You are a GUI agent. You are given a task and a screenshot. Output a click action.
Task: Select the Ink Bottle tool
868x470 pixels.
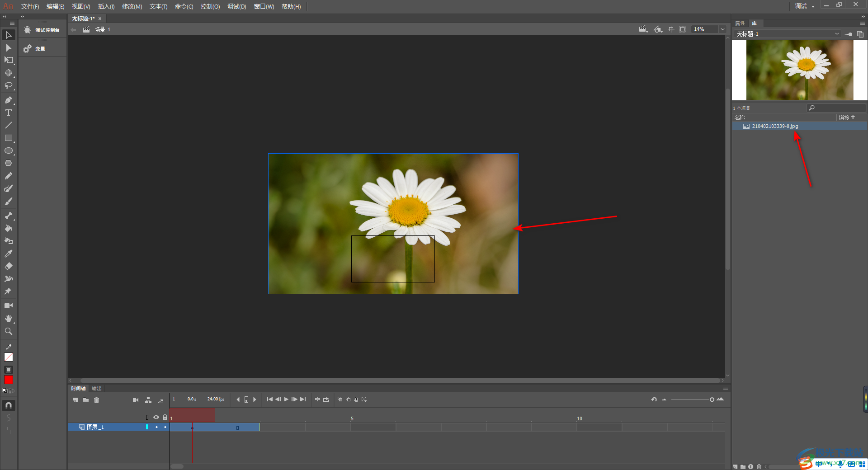pyautogui.click(x=9, y=241)
